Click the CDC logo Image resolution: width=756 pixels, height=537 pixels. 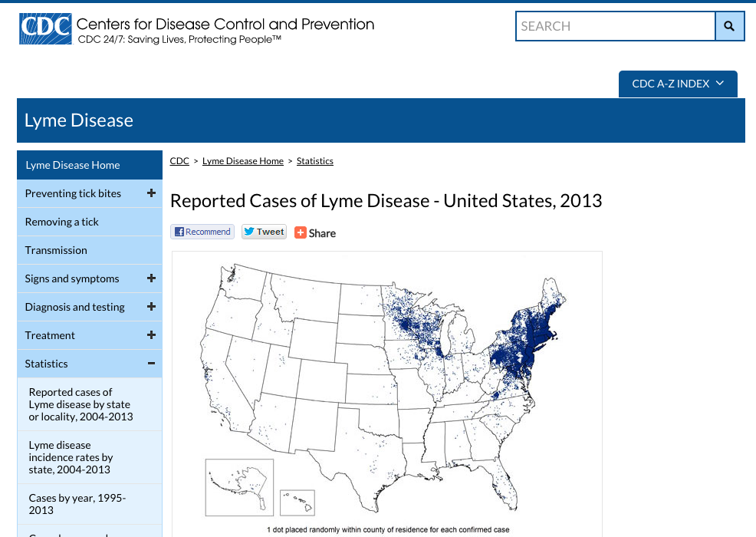(46, 28)
